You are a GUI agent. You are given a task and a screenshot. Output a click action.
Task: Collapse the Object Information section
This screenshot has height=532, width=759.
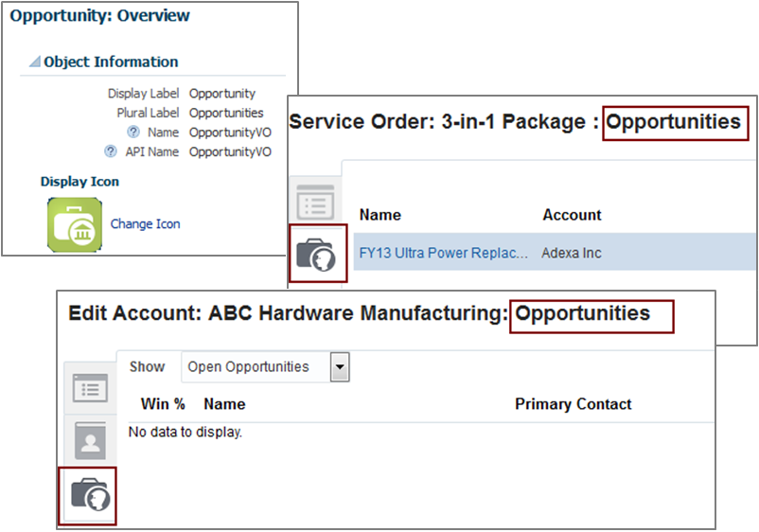34,62
